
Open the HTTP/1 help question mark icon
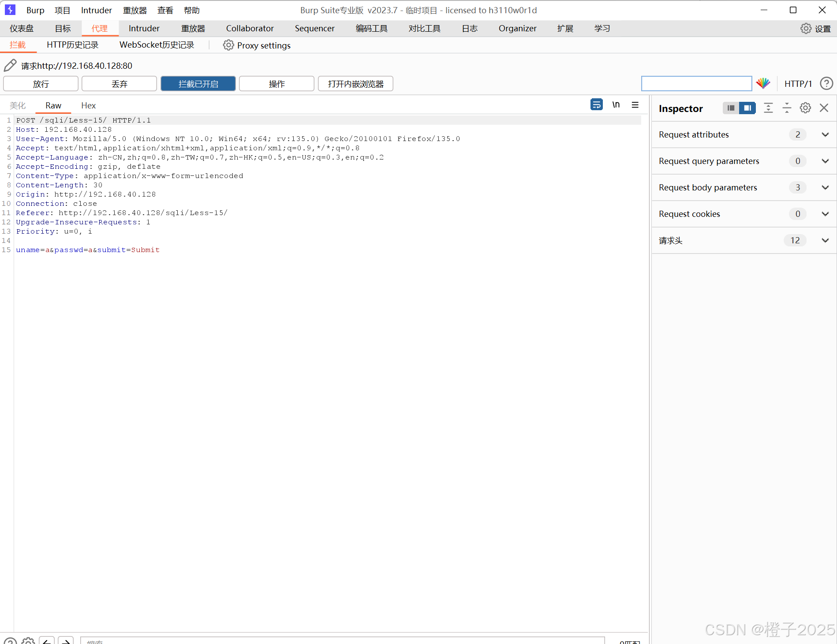click(827, 84)
